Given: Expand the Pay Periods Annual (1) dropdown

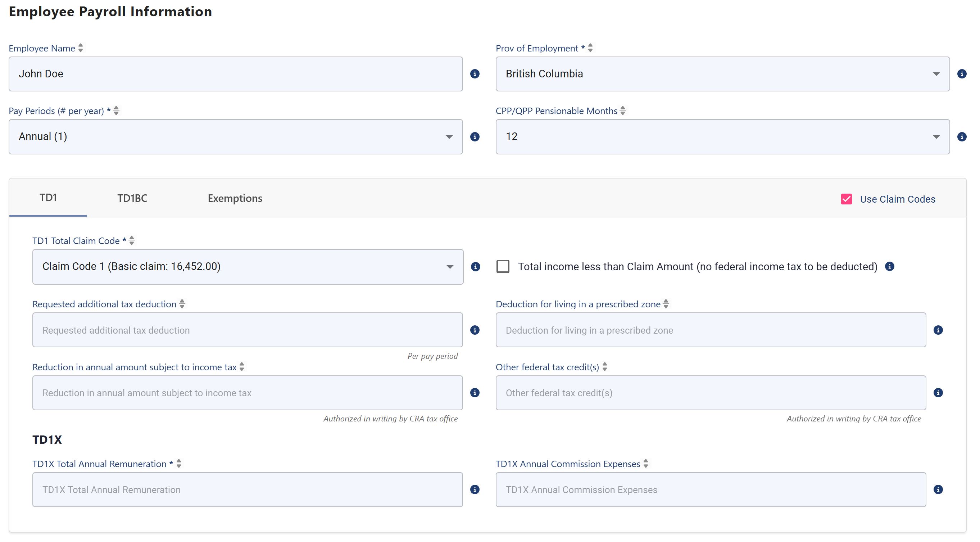Looking at the screenshot, I should point(236,137).
